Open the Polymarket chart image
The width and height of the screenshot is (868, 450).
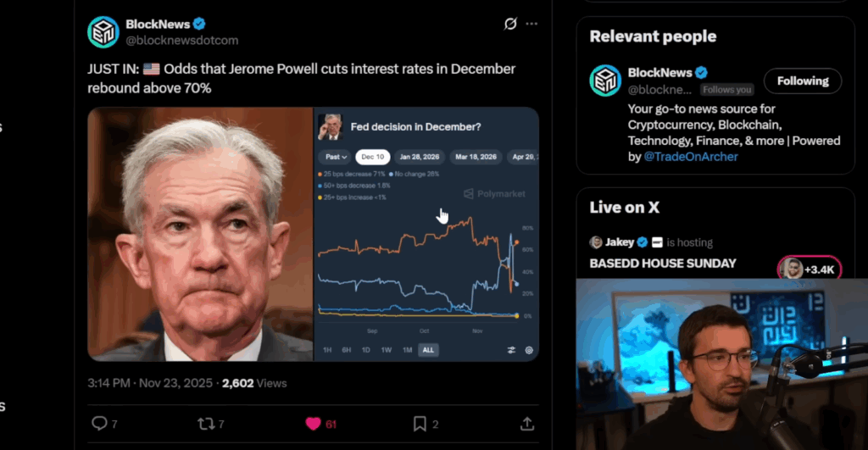point(426,234)
